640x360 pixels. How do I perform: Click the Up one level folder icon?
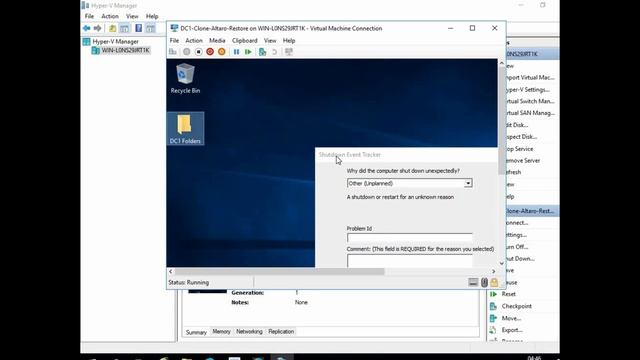coord(112,28)
